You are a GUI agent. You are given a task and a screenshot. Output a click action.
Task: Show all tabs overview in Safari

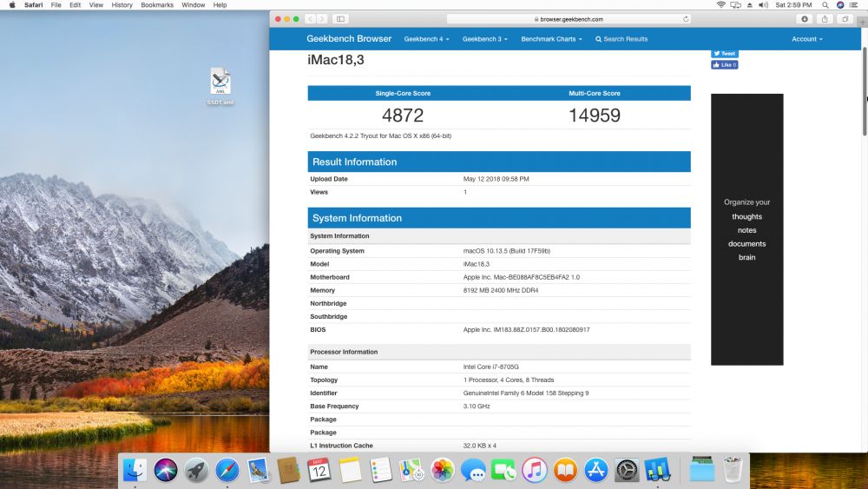pyautogui.click(x=845, y=19)
